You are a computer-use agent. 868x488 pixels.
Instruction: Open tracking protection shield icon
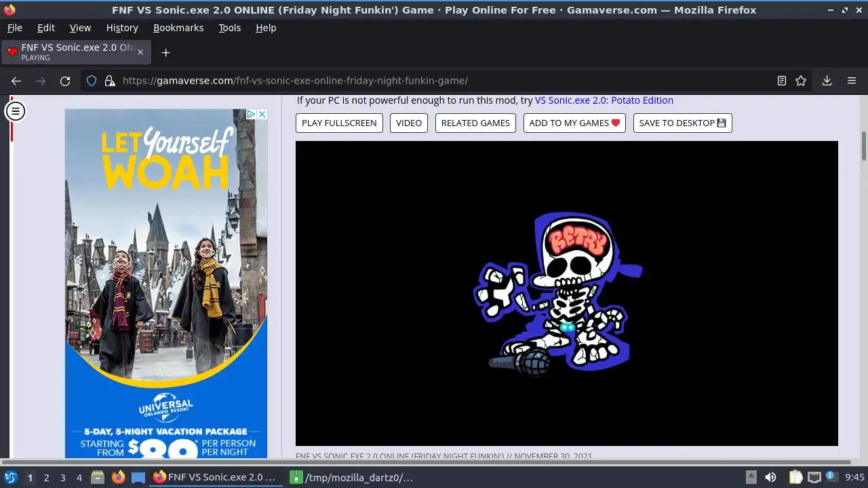(92, 81)
